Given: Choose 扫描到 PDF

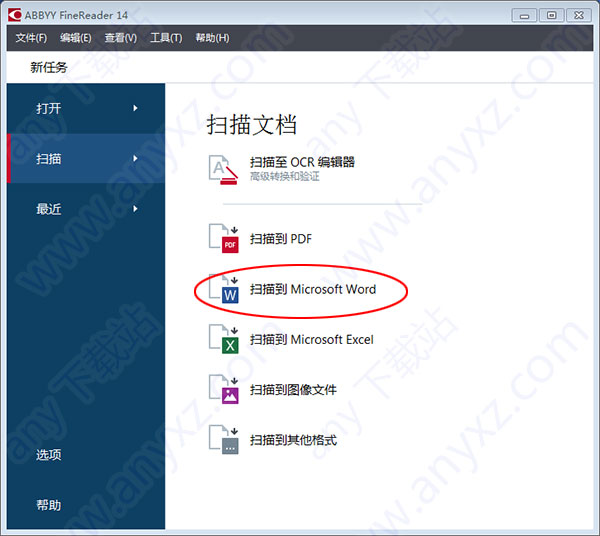Looking at the screenshot, I should pos(281,239).
